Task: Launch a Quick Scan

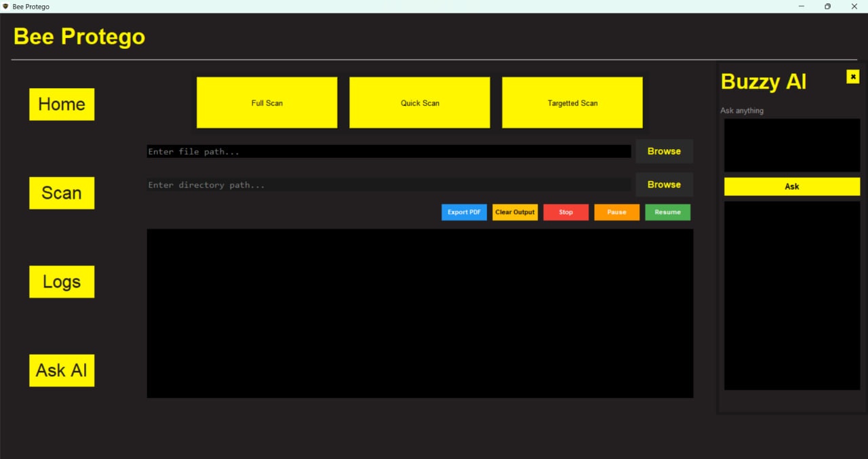Action: [x=419, y=102]
